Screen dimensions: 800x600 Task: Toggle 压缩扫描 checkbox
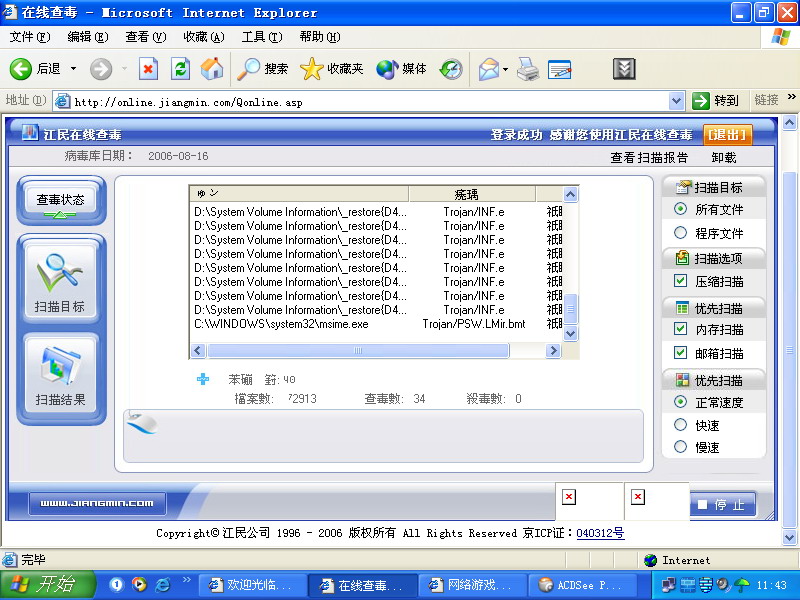tap(680, 280)
